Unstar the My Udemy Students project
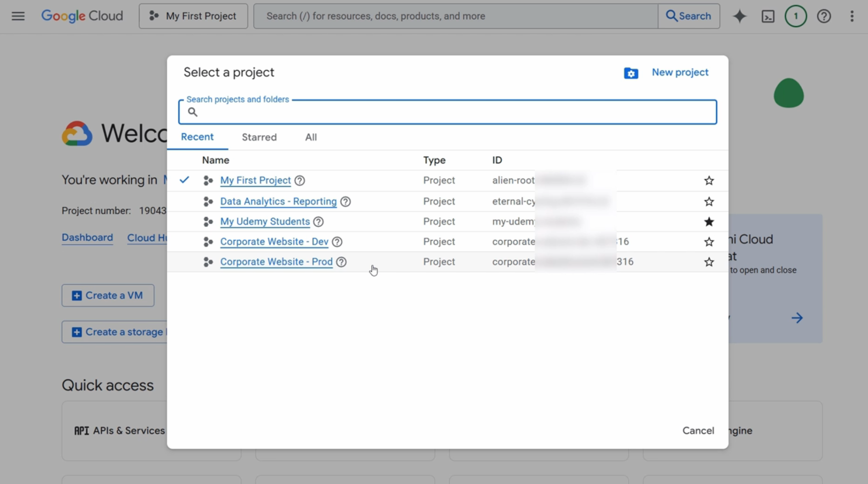This screenshot has height=484, width=868. click(709, 222)
